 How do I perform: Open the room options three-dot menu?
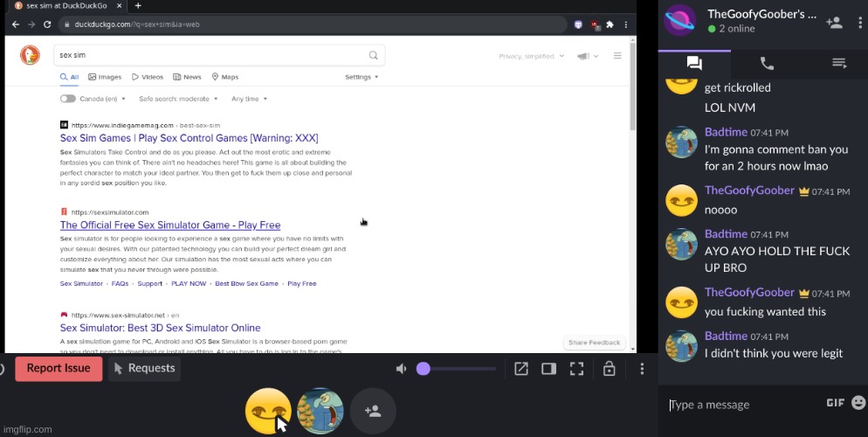pos(642,368)
